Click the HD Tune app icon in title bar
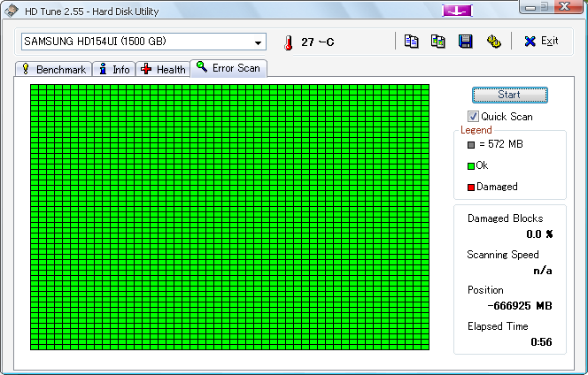The image size is (588, 375). click(x=12, y=11)
